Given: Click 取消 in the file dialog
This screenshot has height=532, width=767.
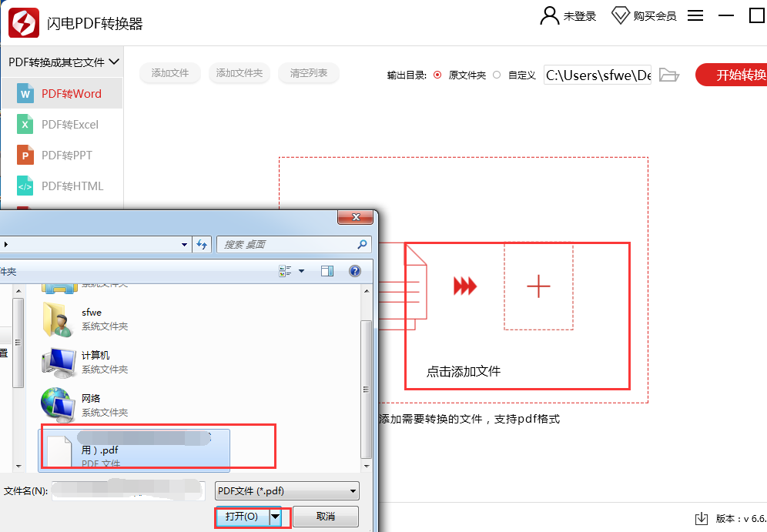Looking at the screenshot, I should tap(326, 517).
